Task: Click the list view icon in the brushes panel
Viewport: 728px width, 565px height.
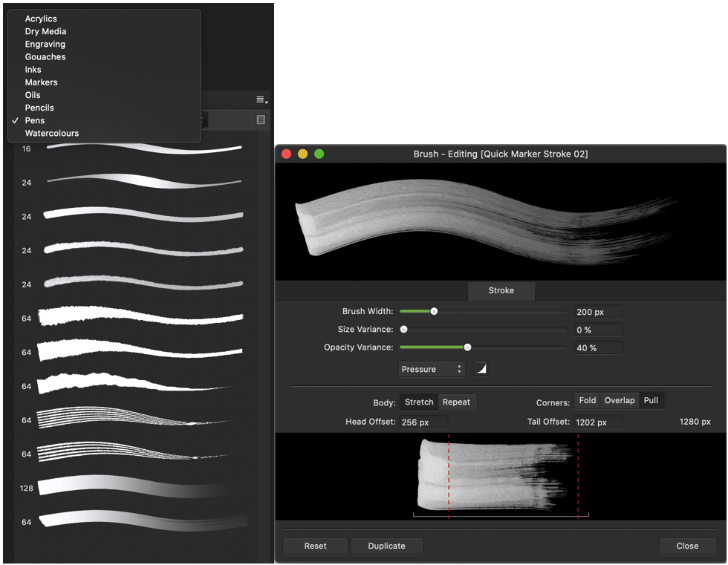Action: click(x=262, y=120)
